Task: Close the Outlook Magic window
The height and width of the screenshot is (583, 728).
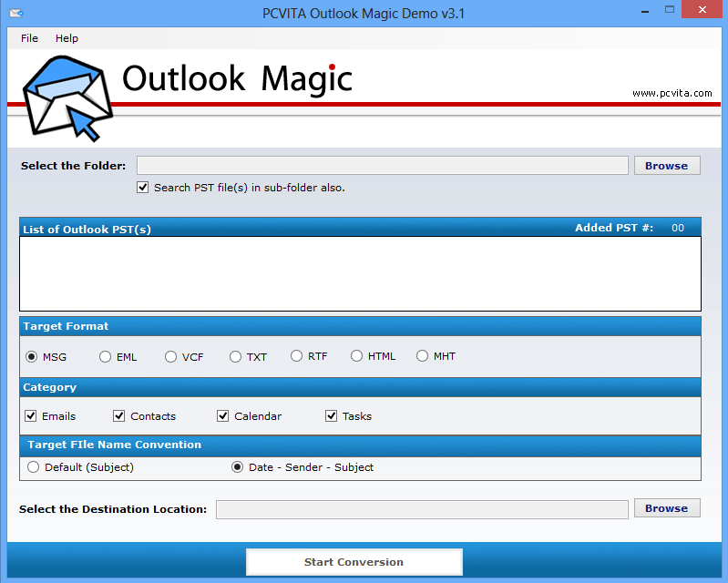Action: pos(702,9)
